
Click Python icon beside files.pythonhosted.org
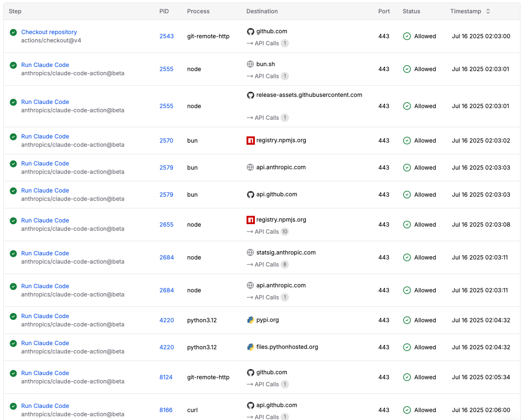point(250,347)
